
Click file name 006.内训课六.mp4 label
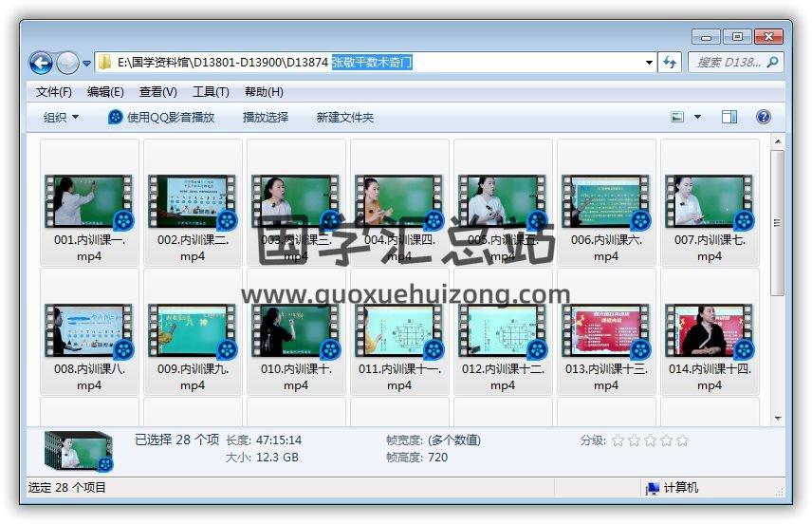pyautogui.click(x=606, y=248)
